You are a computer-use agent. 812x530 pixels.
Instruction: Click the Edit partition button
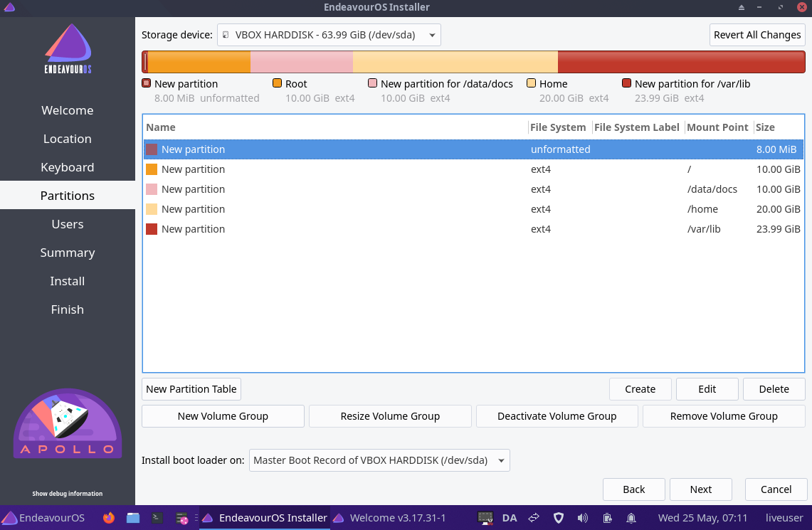coord(707,389)
